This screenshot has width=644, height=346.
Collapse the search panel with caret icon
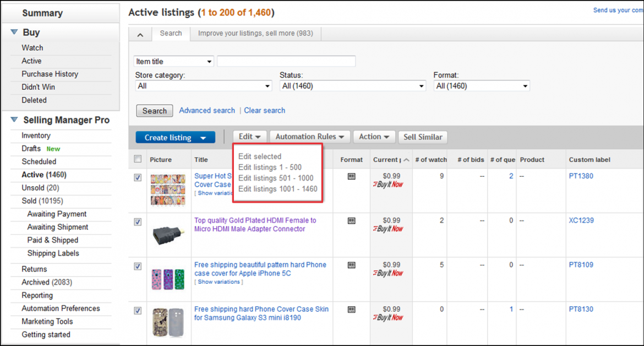tap(140, 35)
